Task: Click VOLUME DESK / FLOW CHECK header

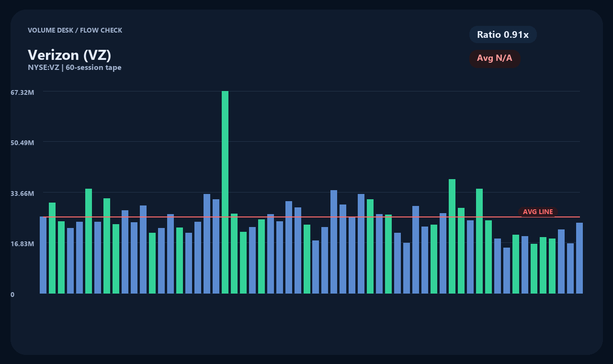Action: click(x=75, y=30)
